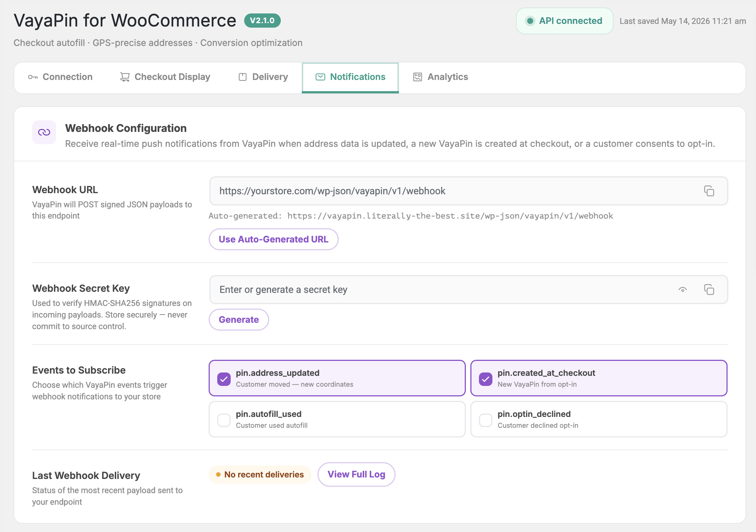Click the API connected status badge
The width and height of the screenshot is (756, 532).
[565, 21]
